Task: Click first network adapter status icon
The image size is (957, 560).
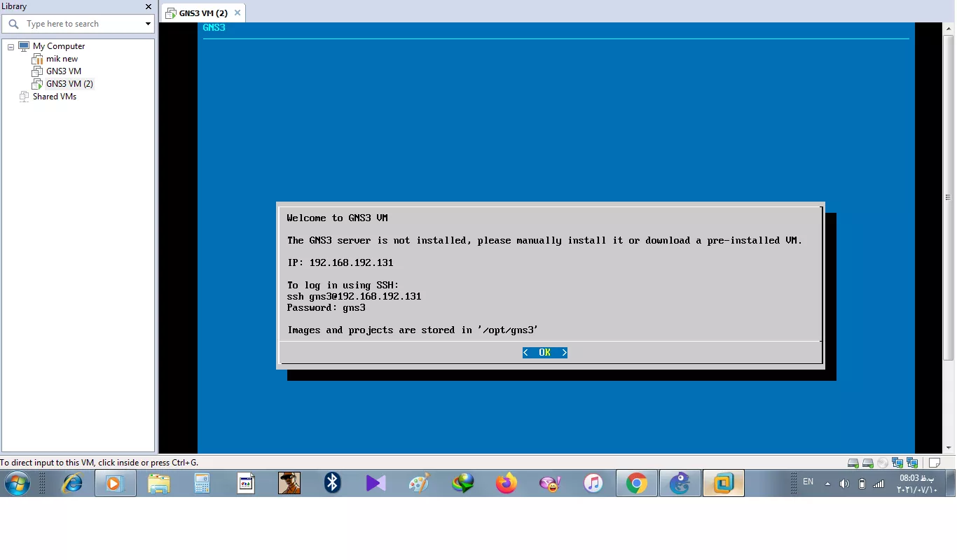Action: [x=897, y=463]
